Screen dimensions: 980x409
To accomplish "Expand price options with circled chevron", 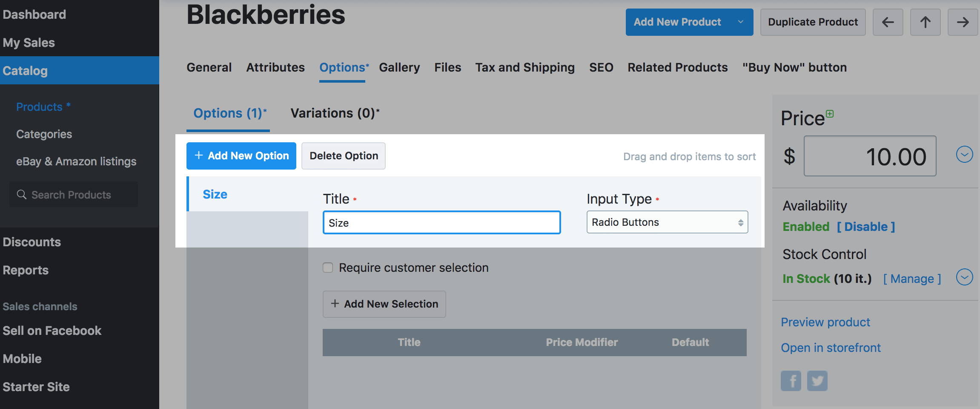I will [964, 154].
